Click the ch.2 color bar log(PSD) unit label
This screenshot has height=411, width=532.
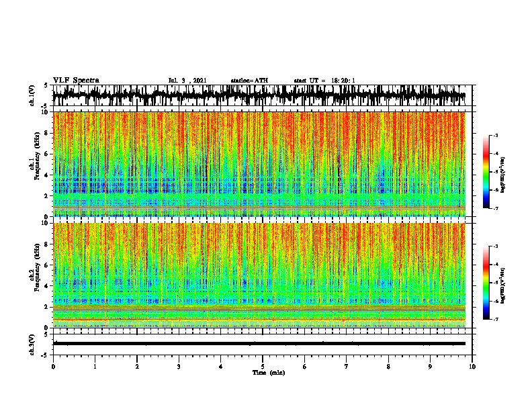503,286
